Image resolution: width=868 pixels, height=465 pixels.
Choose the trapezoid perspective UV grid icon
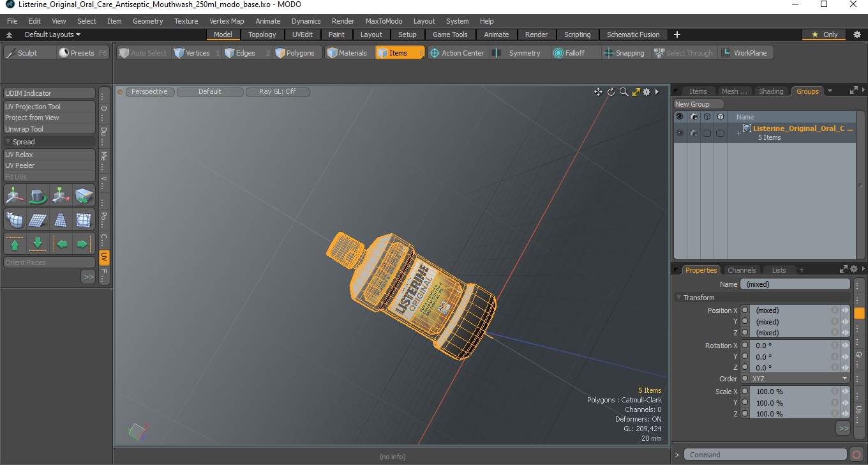coord(61,220)
